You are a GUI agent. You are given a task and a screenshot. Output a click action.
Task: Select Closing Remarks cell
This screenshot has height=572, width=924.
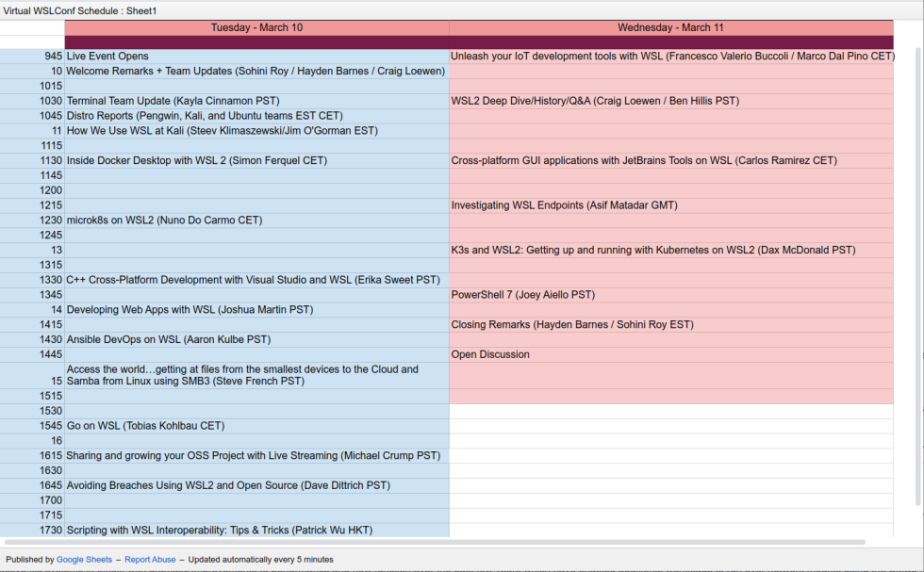click(x=671, y=324)
